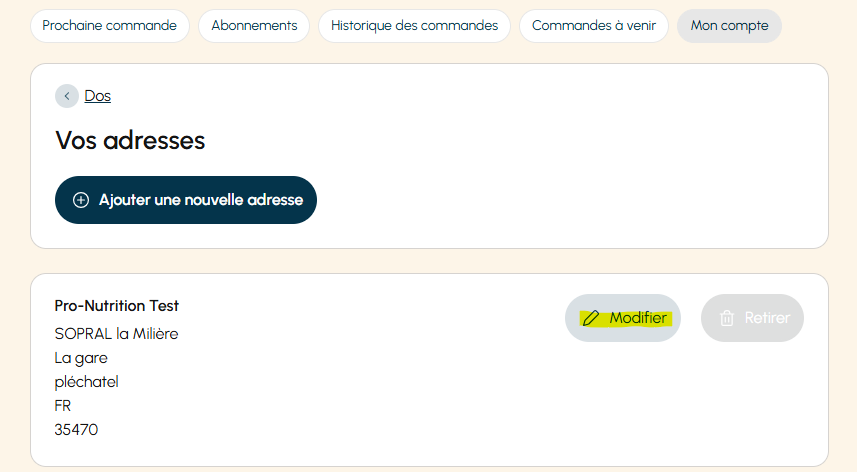Image resolution: width=857 pixels, height=472 pixels.
Task: Click the Pro-Nutrition Test address name
Action: point(116,306)
